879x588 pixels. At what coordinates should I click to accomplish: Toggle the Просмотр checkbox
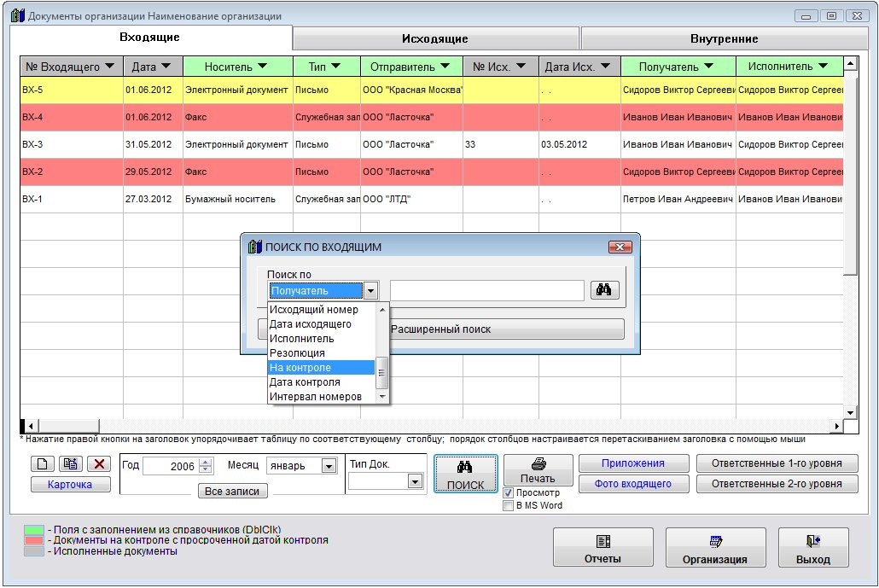click(x=509, y=492)
